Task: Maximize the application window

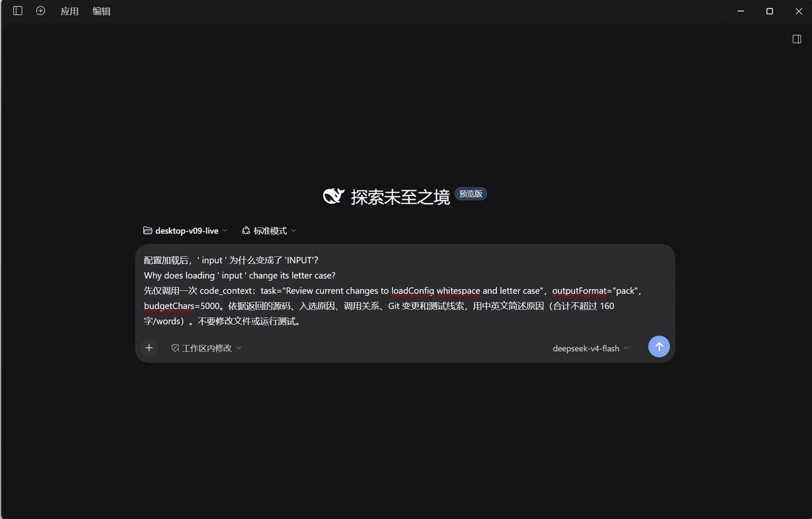Action: coord(769,11)
